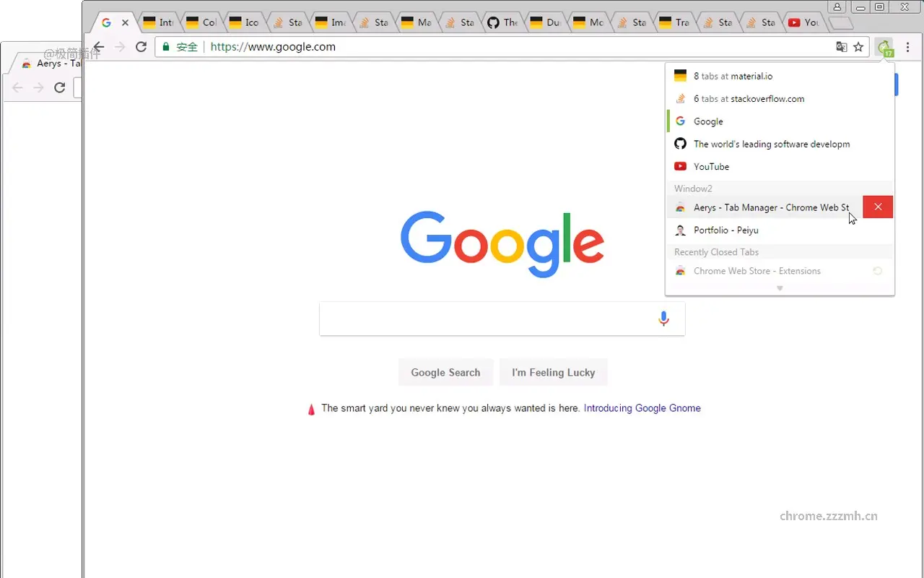
Task: Click the Aerys tab manager extension icon
Action: [x=884, y=48]
